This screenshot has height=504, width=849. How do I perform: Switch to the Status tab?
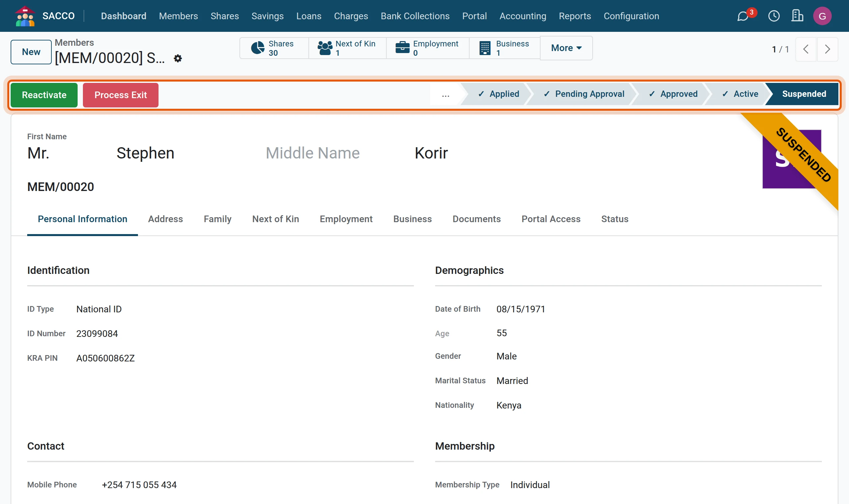615,219
